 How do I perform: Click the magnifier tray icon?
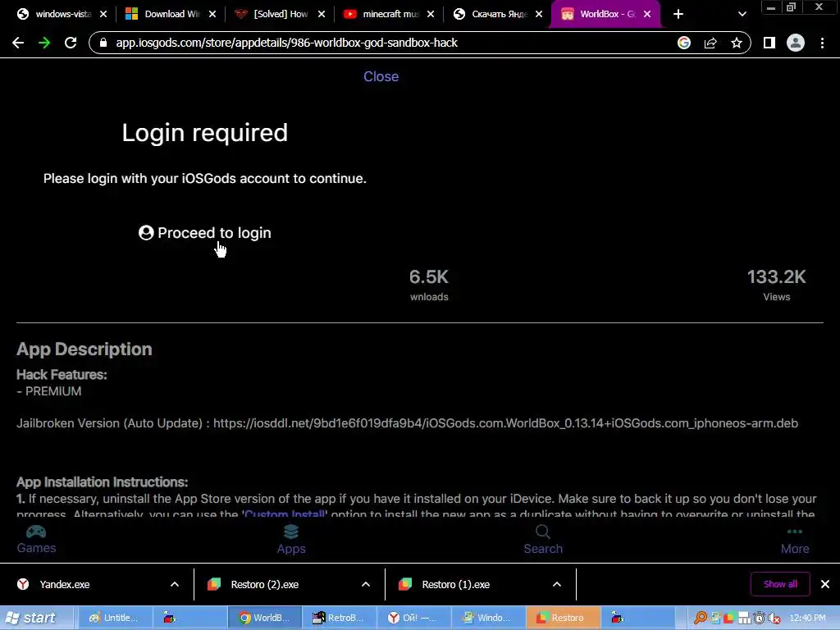[x=701, y=619]
